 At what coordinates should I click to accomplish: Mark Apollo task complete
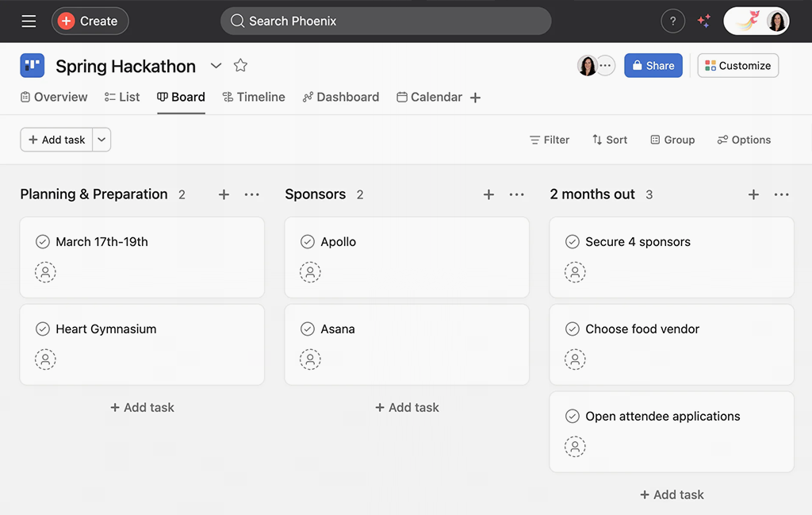pyautogui.click(x=308, y=242)
